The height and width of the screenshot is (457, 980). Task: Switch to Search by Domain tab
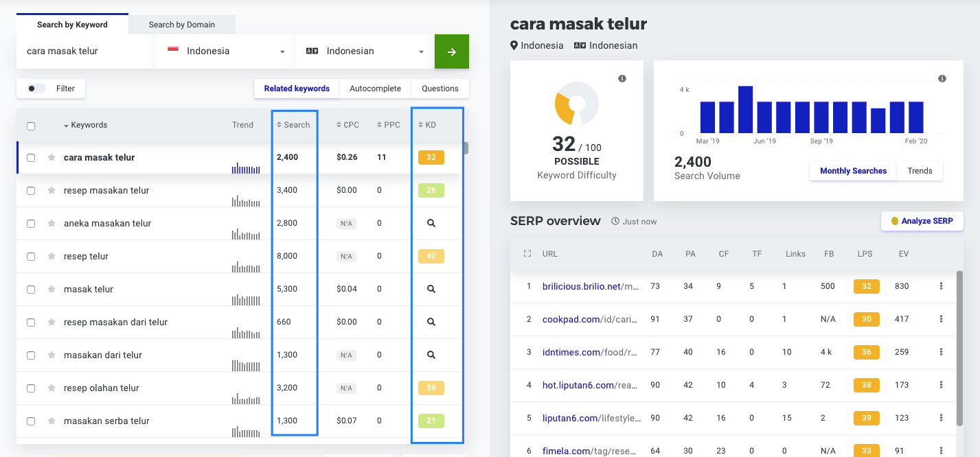pyautogui.click(x=181, y=25)
